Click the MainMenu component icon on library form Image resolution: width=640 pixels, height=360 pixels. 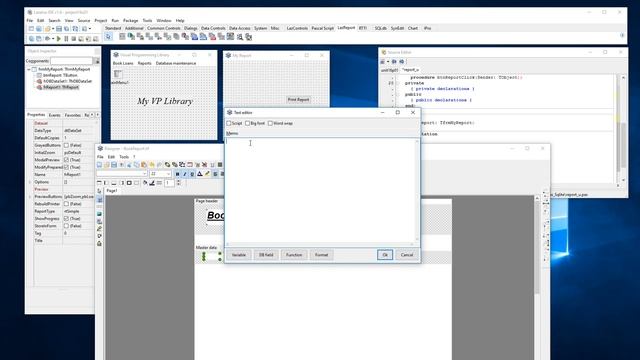118,74
